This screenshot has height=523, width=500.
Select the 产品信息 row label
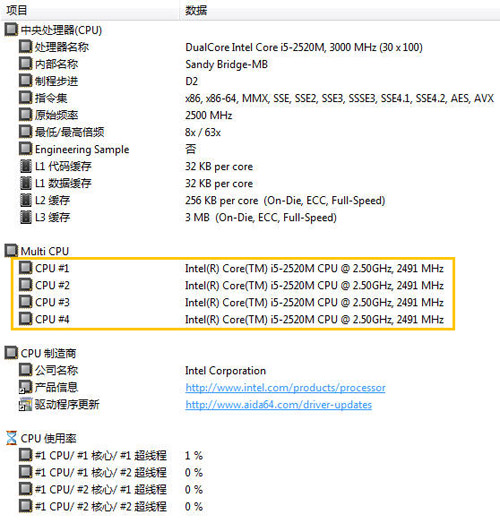tap(56, 387)
